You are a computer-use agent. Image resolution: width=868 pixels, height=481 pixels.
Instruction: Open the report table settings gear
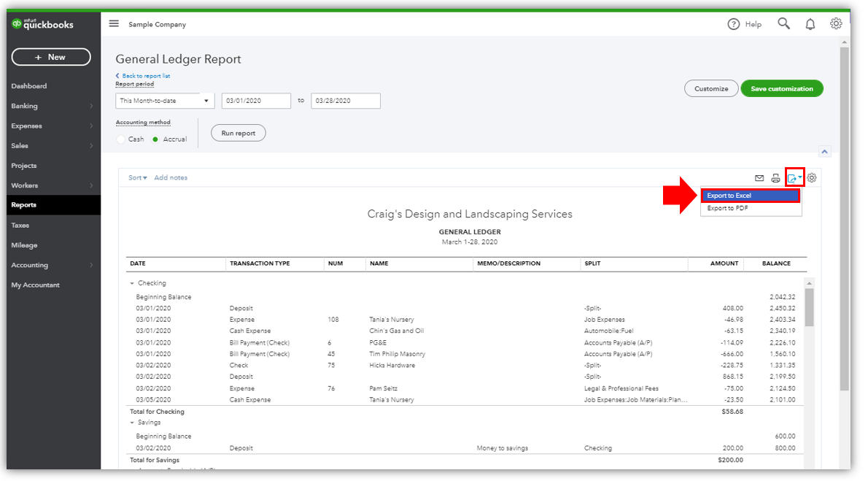tap(812, 178)
